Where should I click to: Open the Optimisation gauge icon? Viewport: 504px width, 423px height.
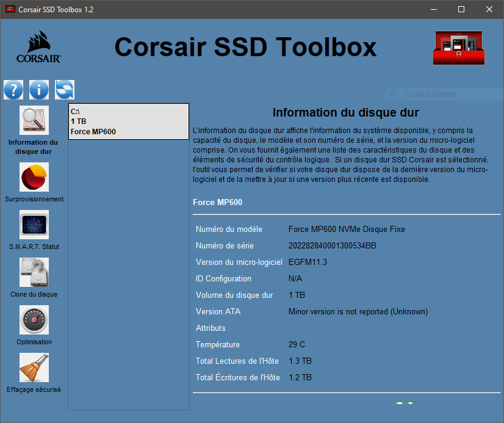click(34, 320)
